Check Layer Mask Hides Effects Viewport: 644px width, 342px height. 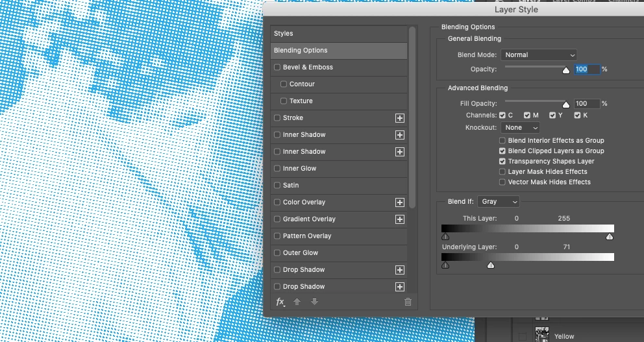tap(502, 171)
